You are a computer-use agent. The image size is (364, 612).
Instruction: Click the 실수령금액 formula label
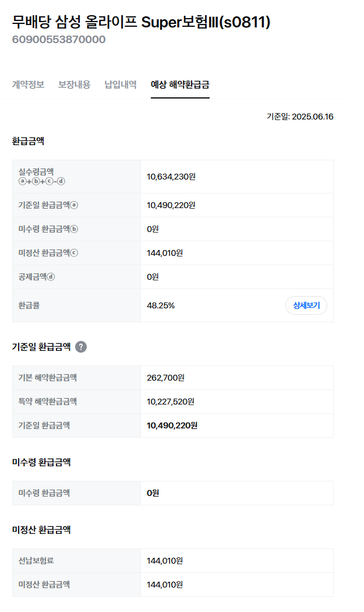pyautogui.click(x=42, y=177)
